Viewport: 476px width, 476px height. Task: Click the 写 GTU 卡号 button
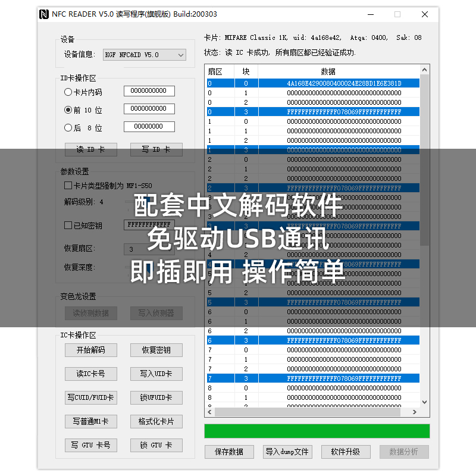click(91, 445)
